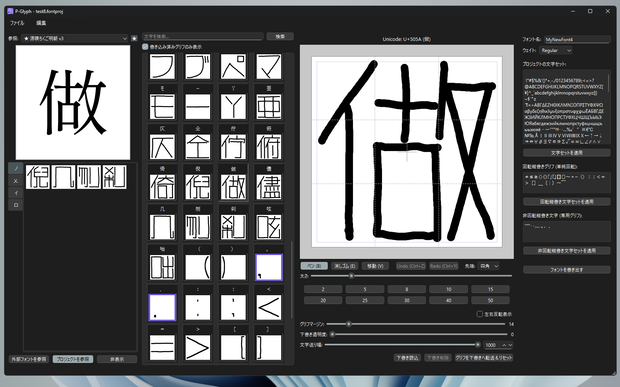
Task: Select the 丿 stroke tab in reference panel
Action: coord(16,168)
